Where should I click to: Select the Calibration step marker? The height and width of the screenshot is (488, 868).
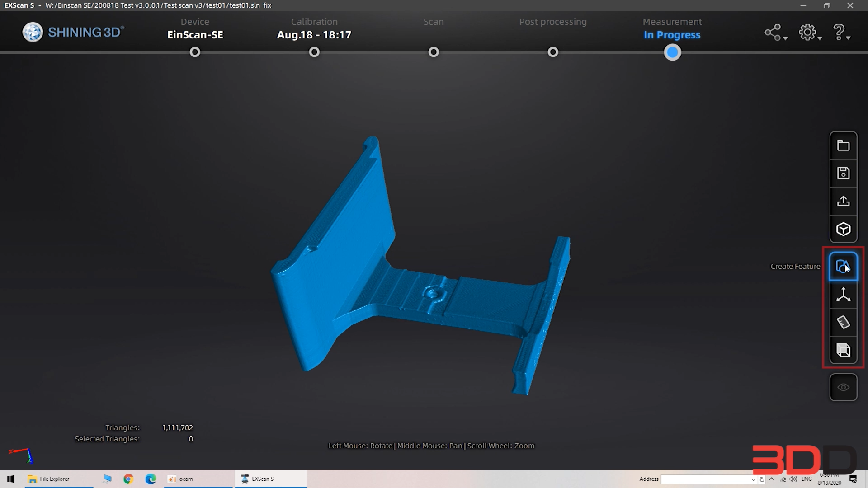314,52
